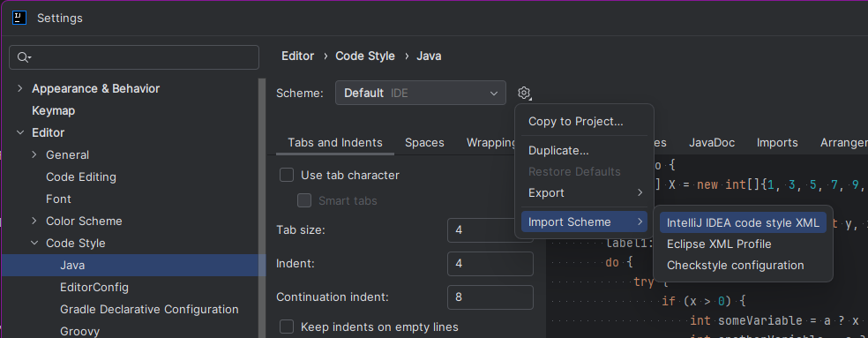Toggle the Smart tabs checkbox

[304, 200]
